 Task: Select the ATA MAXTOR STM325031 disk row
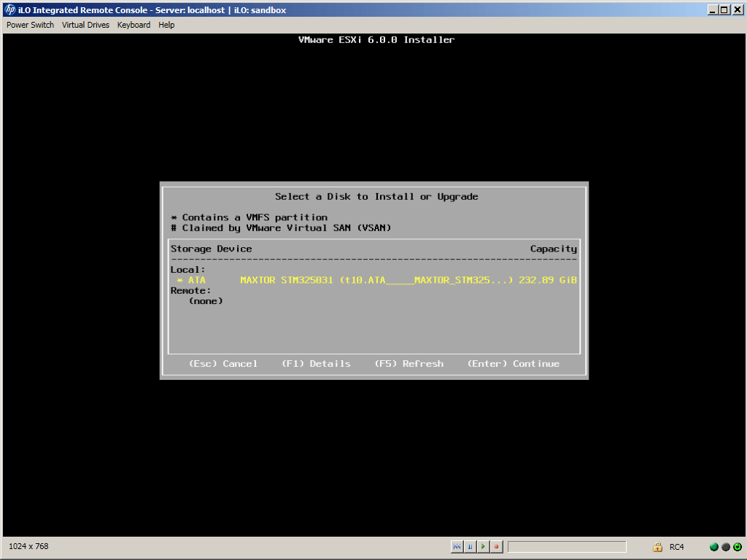pos(373,280)
